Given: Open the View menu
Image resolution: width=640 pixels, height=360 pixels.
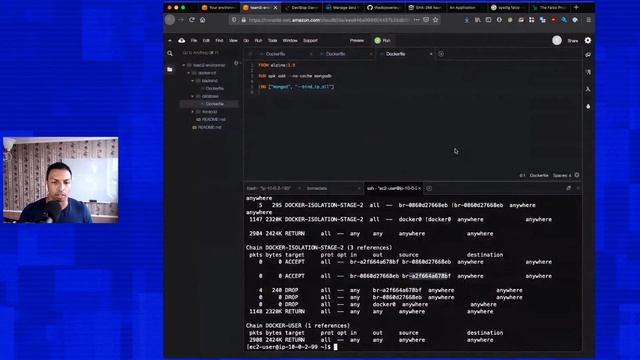Looking at the screenshot, I should [x=233, y=40].
